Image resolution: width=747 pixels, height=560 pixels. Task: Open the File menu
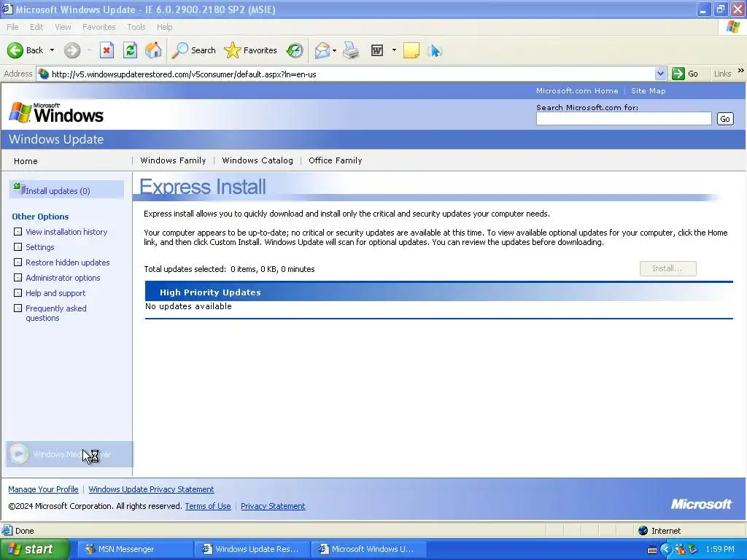pyautogui.click(x=12, y=27)
